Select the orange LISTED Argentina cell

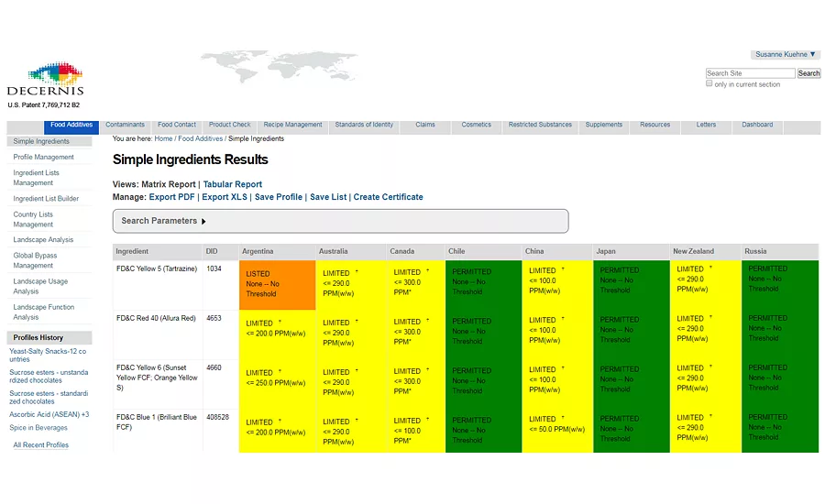click(277, 285)
